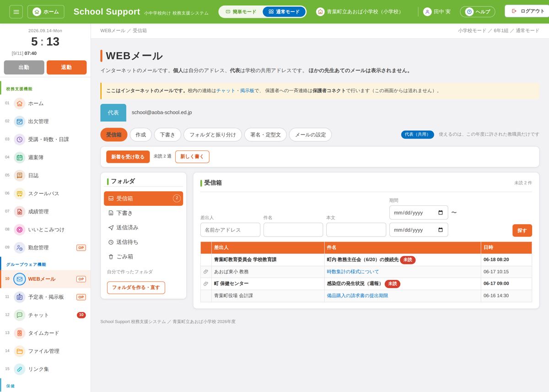This screenshot has width=549, height=392.
Task: Open the チャット link in the notice
Action: click(226, 91)
